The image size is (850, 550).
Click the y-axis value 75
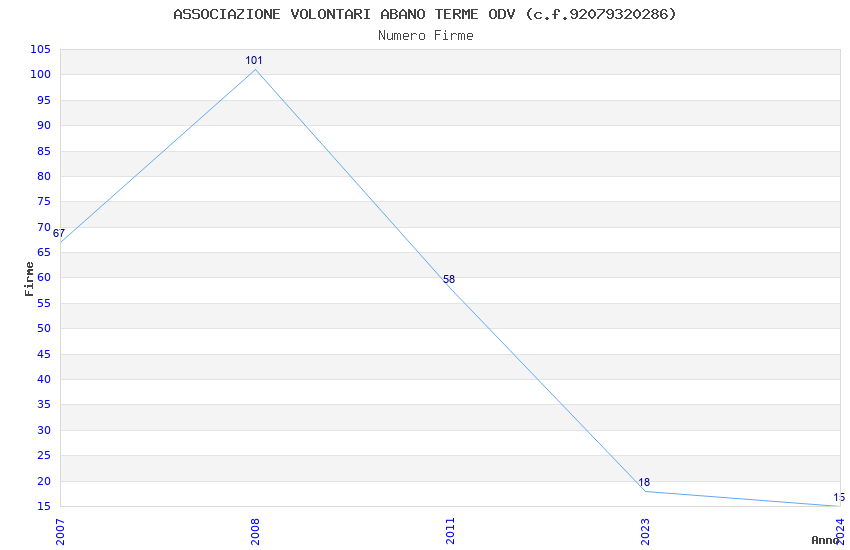coord(43,202)
